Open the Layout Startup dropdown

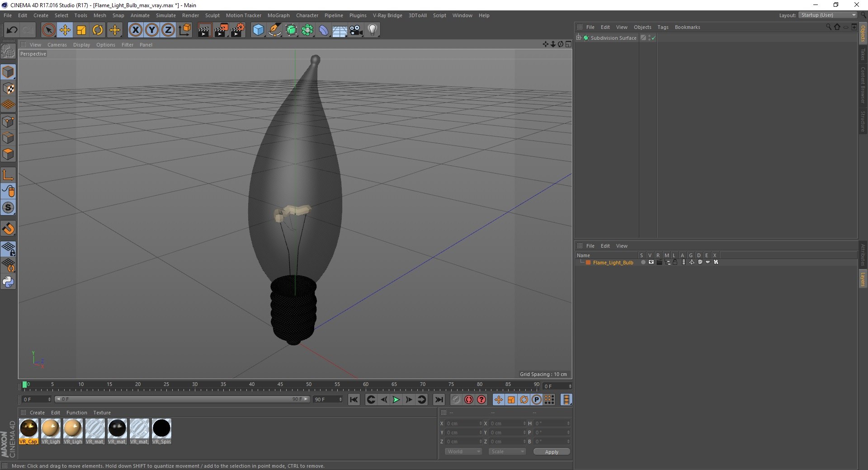828,15
